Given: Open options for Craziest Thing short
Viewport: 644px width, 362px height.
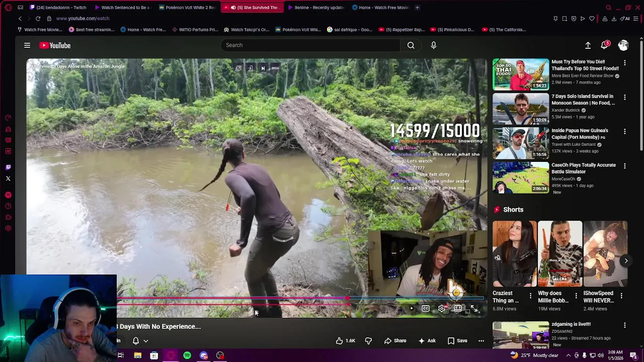Looking at the screenshot, I should pos(530,296).
